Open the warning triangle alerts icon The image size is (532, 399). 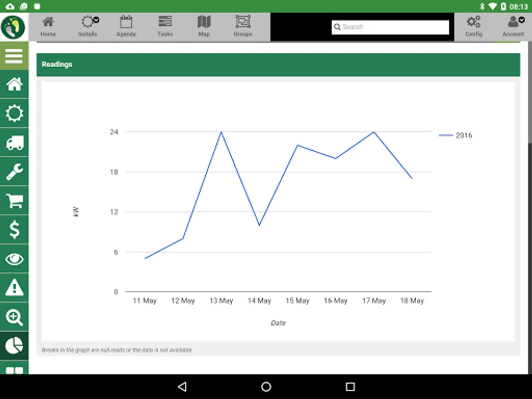click(x=14, y=288)
